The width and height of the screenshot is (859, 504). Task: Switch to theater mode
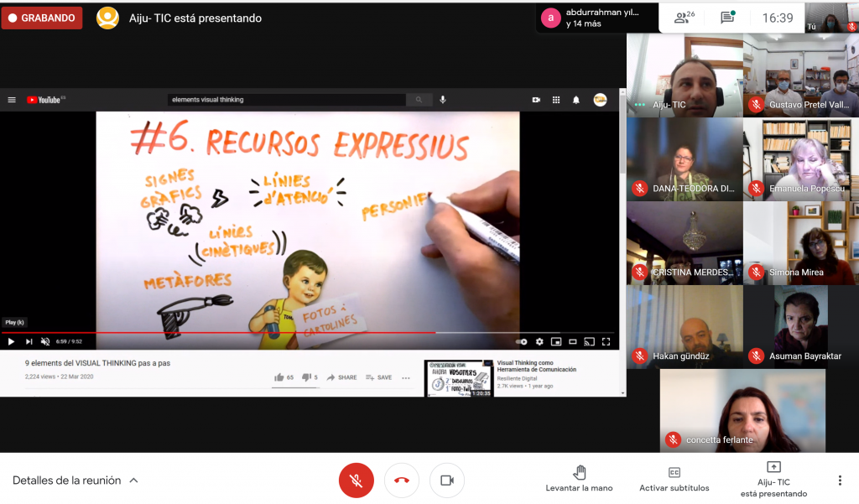[x=572, y=342]
